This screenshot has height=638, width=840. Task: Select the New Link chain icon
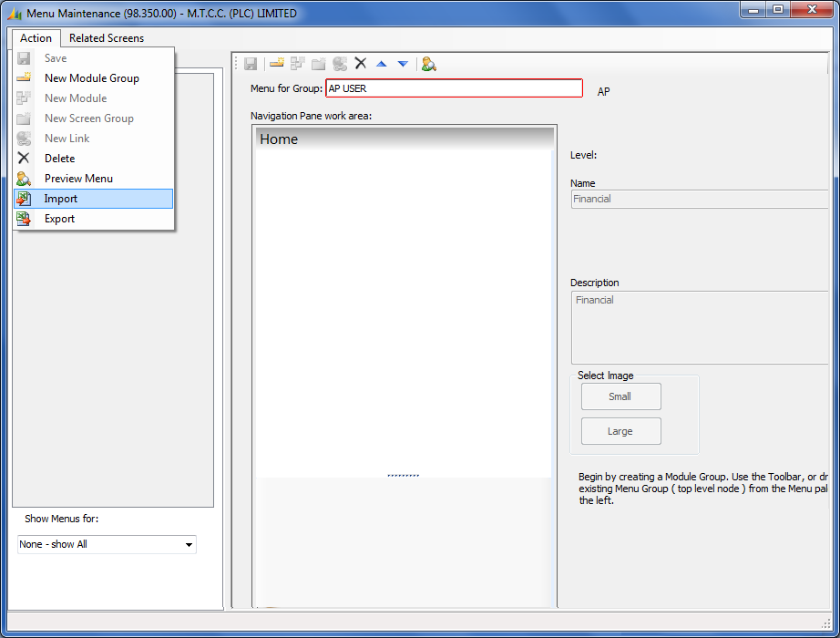(339, 64)
